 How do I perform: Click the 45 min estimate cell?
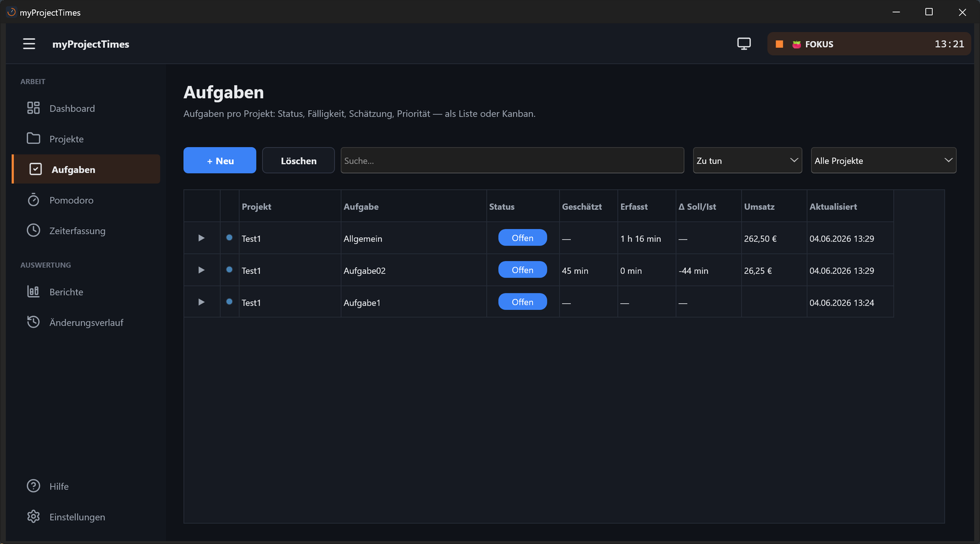pos(589,270)
